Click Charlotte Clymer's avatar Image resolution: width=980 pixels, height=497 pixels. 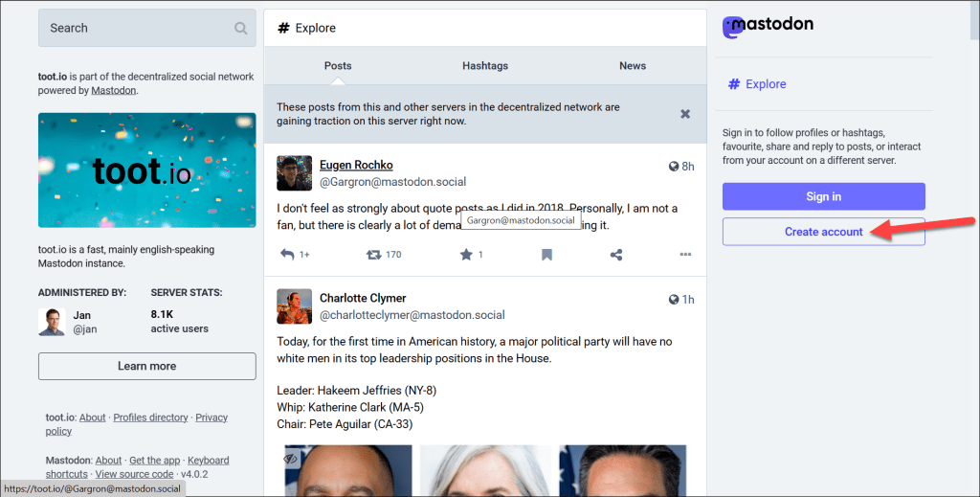click(x=295, y=306)
